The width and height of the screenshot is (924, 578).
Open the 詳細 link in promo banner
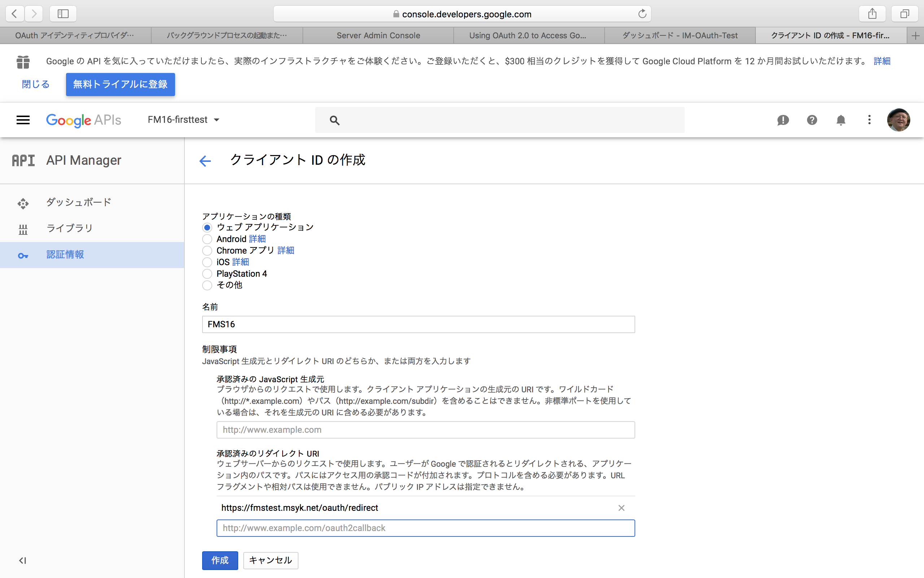(x=882, y=61)
